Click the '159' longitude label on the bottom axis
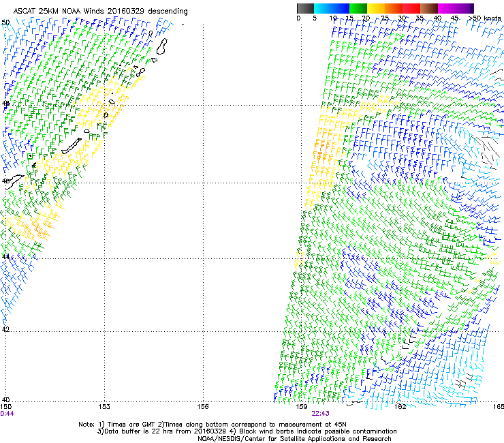The image size is (504, 443). 302,407
